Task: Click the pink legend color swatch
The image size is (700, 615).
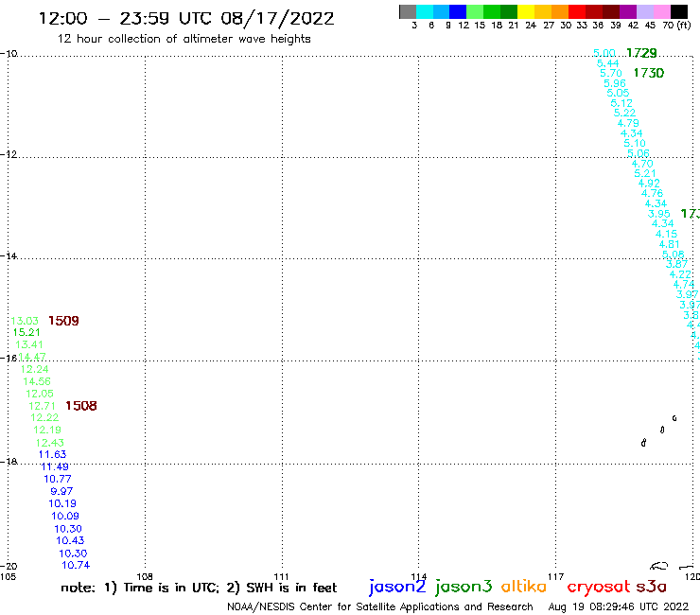Action: coord(661,11)
